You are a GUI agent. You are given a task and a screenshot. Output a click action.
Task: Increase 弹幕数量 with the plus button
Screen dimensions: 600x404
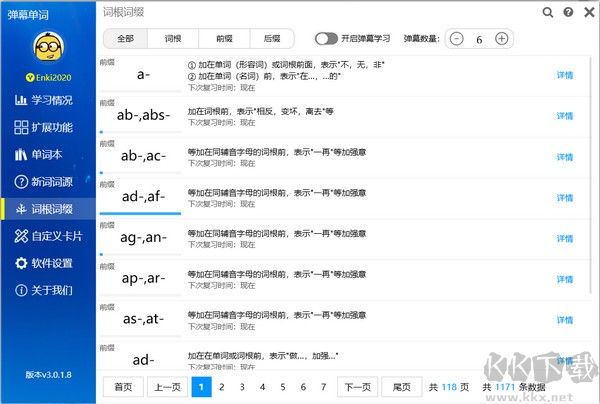(x=502, y=39)
